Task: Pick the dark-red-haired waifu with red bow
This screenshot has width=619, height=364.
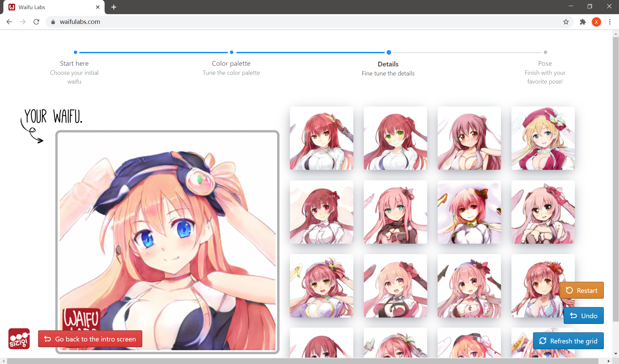Action: (x=322, y=212)
